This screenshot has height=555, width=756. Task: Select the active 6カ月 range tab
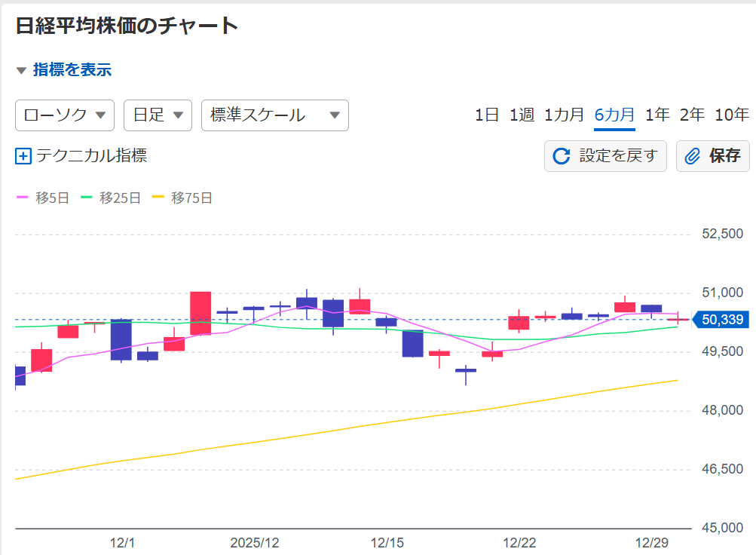(x=614, y=115)
